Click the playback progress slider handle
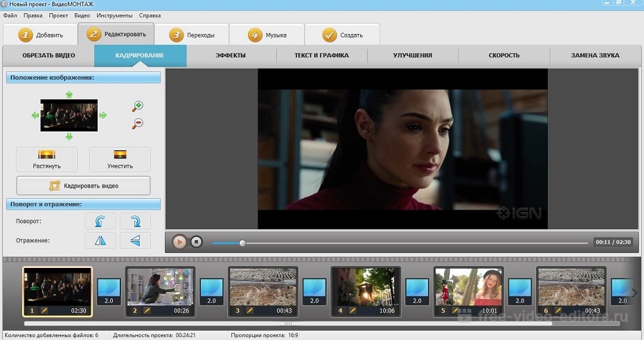The height and width of the screenshot is (340, 644). (x=242, y=243)
